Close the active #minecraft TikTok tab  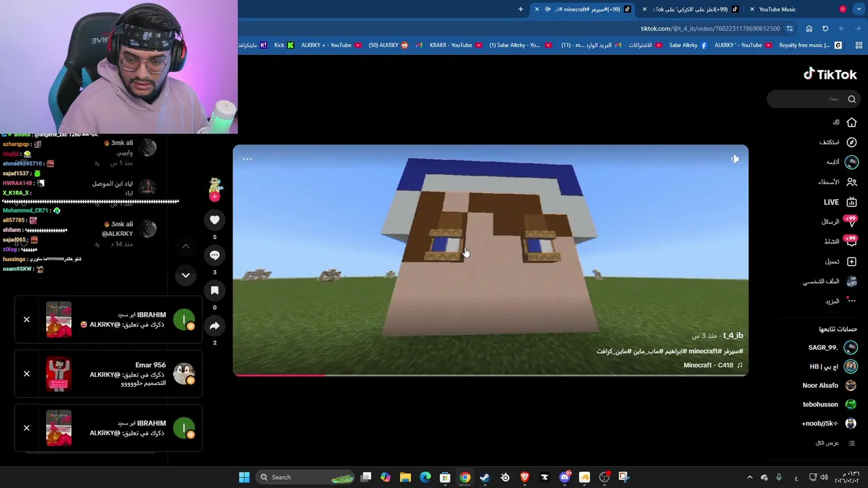point(537,9)
